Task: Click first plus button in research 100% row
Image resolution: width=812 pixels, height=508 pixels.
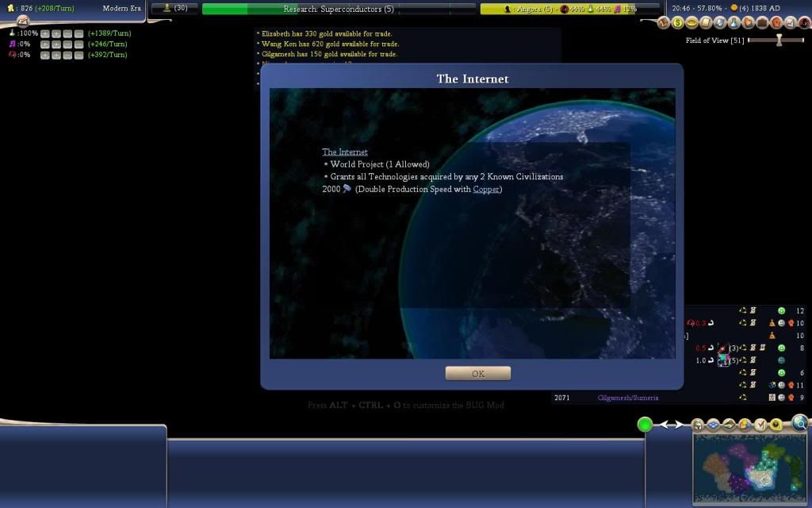Action: (x=45, y=33)
